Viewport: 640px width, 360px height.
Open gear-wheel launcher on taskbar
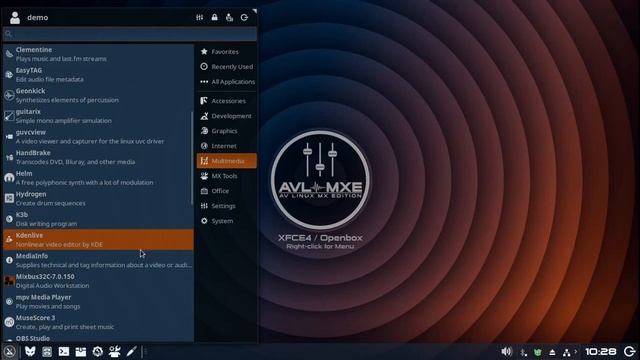pos(98,351)
